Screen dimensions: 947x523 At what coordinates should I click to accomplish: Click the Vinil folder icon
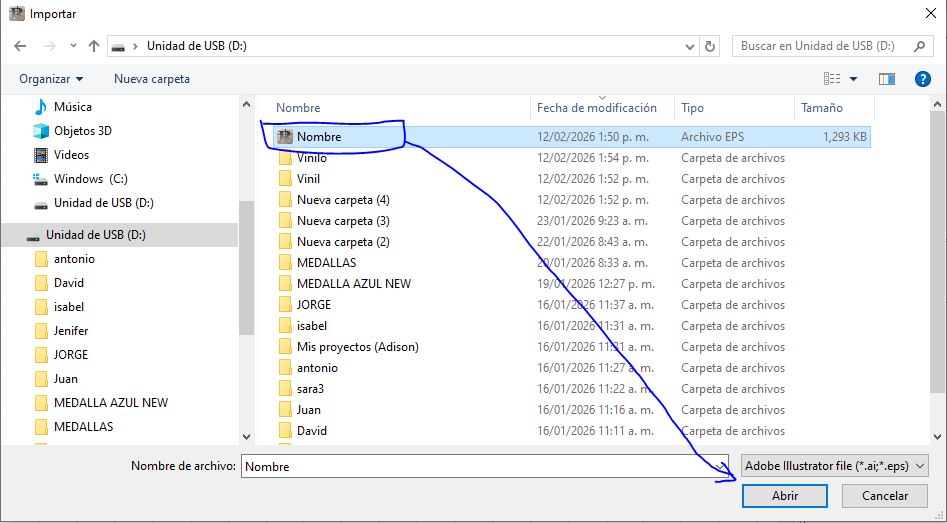(285, 179)
